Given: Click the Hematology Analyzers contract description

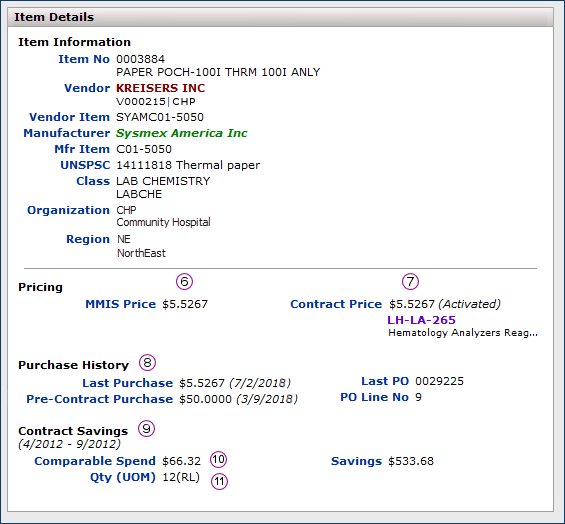Looking at the screenshot, I should (463, 333).
